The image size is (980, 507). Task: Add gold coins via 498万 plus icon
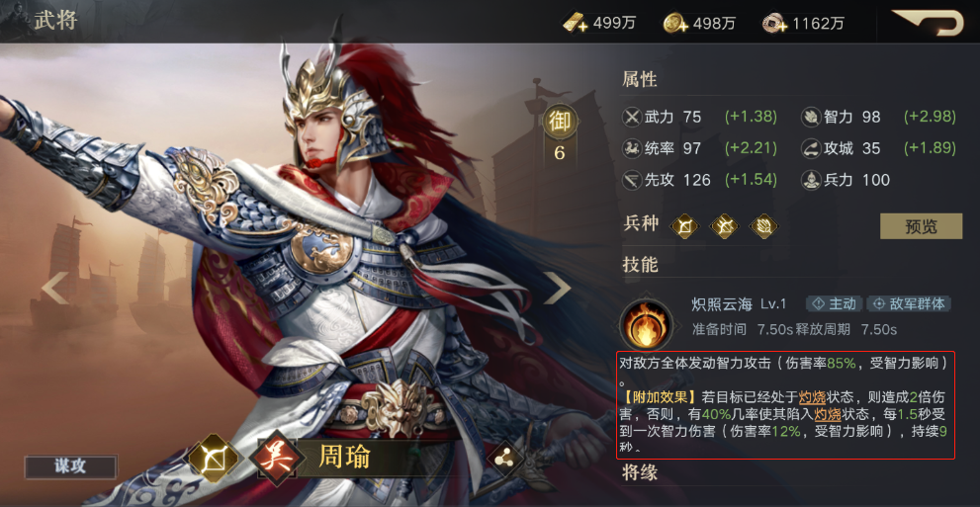coord(675,24)
